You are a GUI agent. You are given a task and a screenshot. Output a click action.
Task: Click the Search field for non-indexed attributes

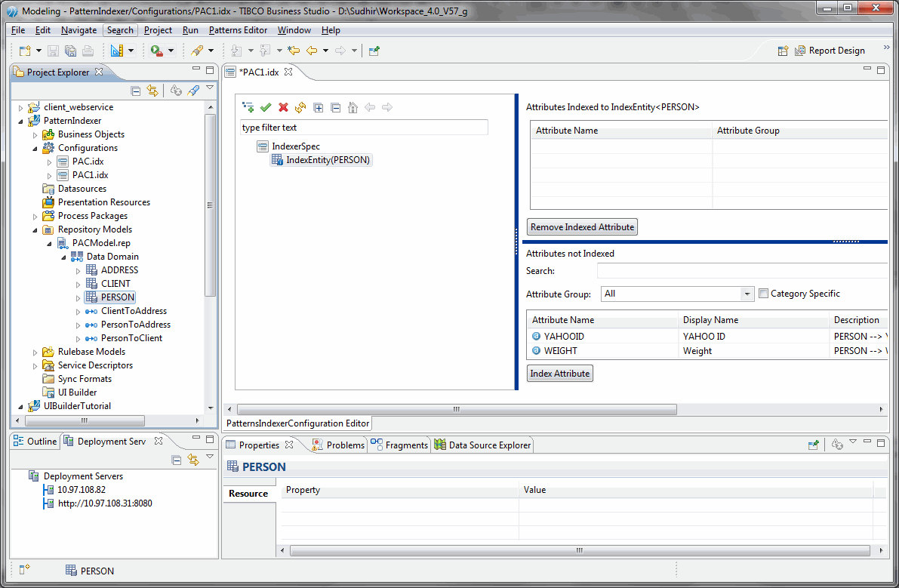point(743,270)
